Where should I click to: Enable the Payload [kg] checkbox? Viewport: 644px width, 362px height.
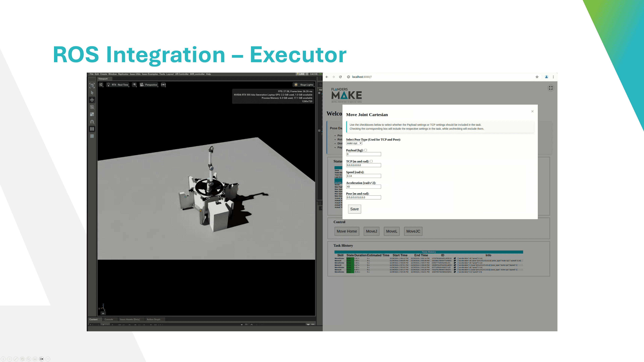[366, 150]
